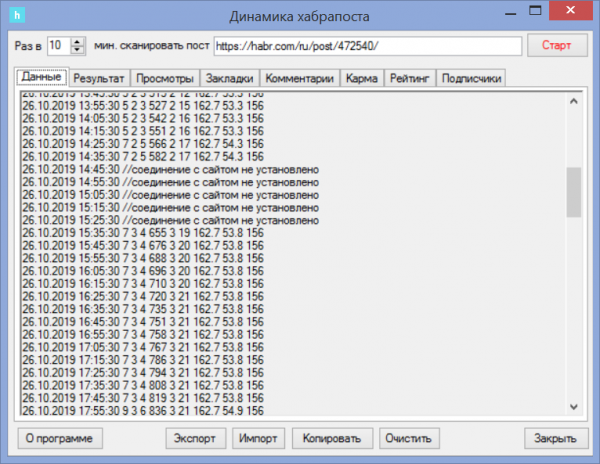Click the Экспорт button
This screenshot has width=600, height=464.
195,438
